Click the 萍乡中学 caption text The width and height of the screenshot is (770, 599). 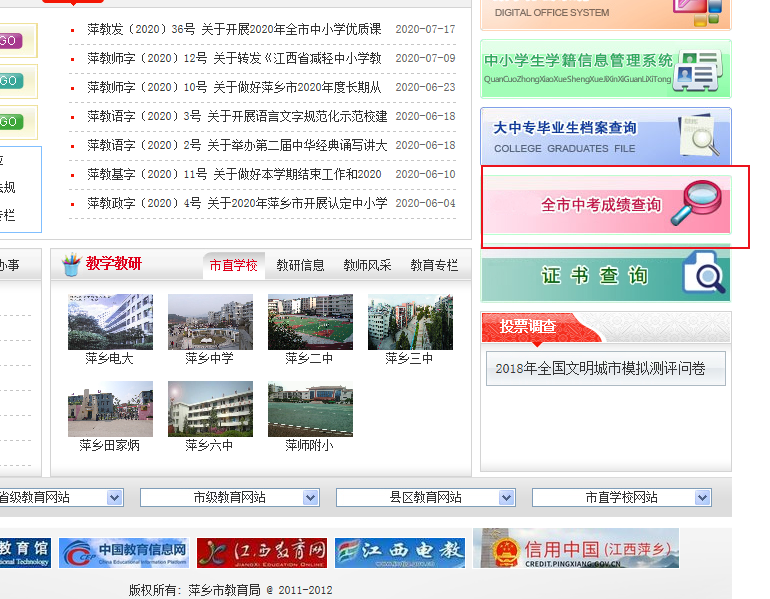[210, 358]
